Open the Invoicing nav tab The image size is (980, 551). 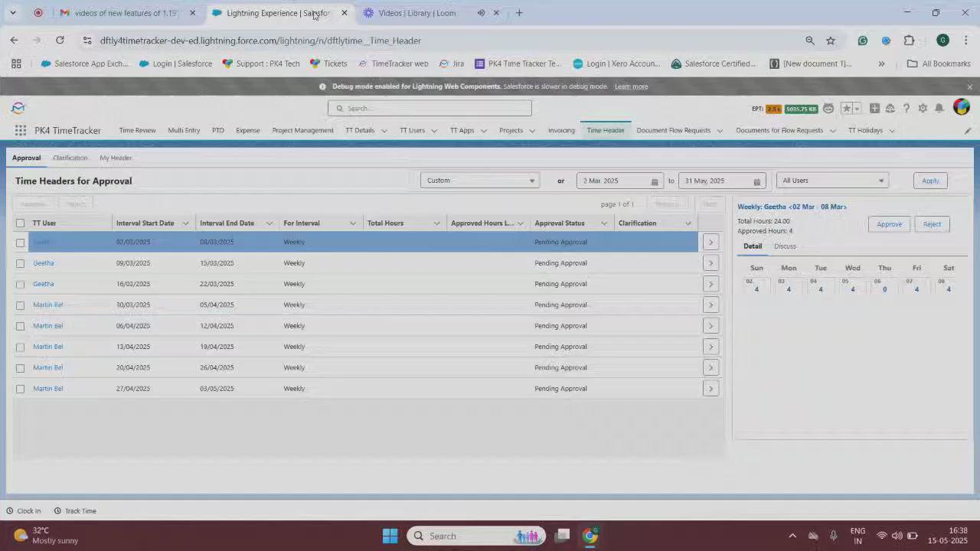(561, 130)
